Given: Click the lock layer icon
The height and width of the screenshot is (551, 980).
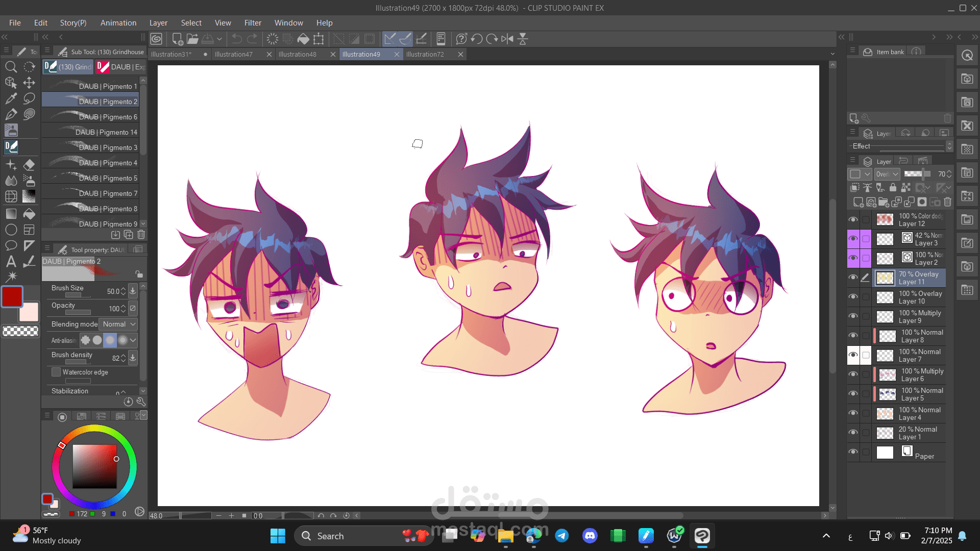Looking at the screenshot, I should pos(893,188).
